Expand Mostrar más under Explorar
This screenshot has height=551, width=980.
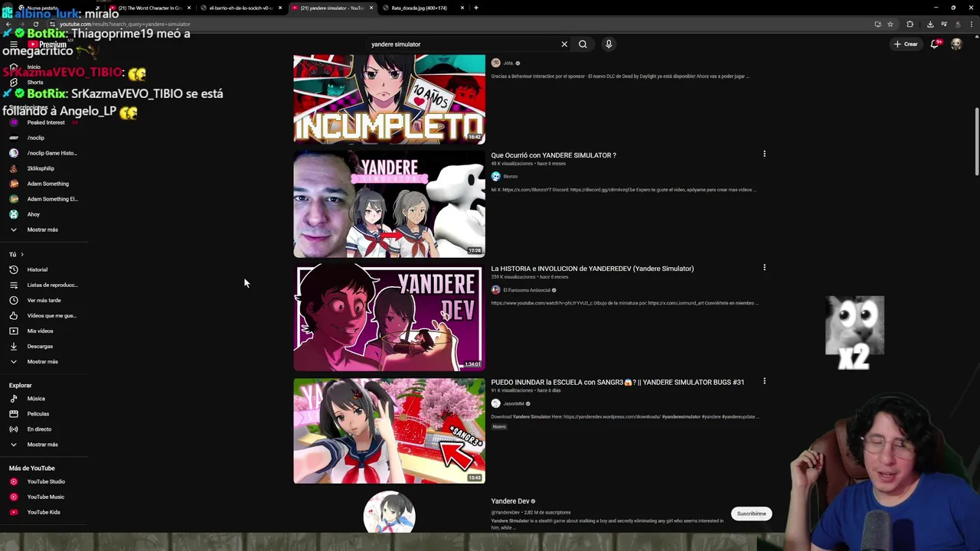coord(44,444)
